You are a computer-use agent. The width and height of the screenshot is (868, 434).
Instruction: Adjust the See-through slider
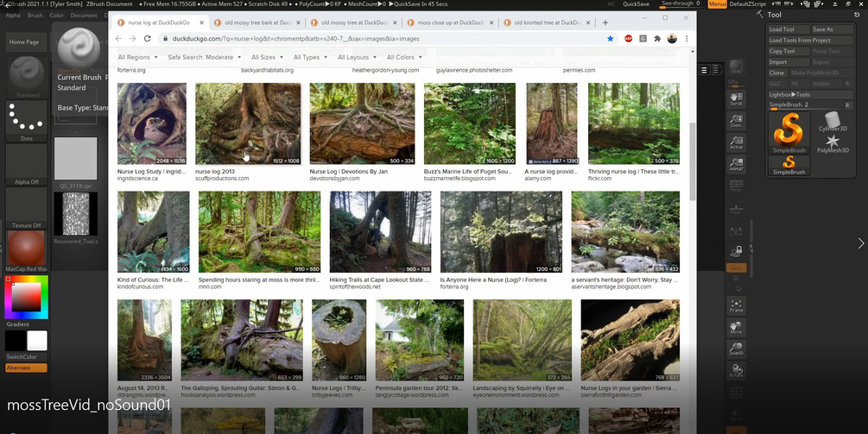click(x=681, y=3)
